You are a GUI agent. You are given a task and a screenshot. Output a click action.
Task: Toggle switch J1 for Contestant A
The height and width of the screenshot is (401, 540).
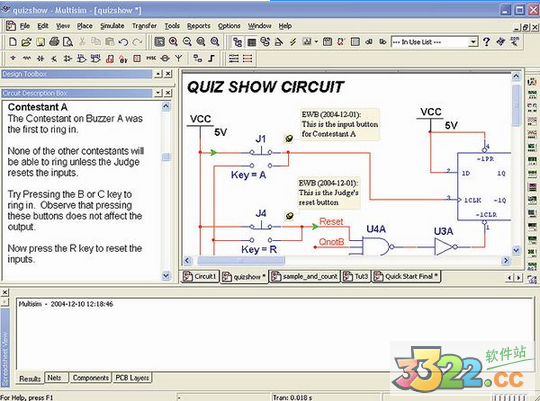coord(261,152)
